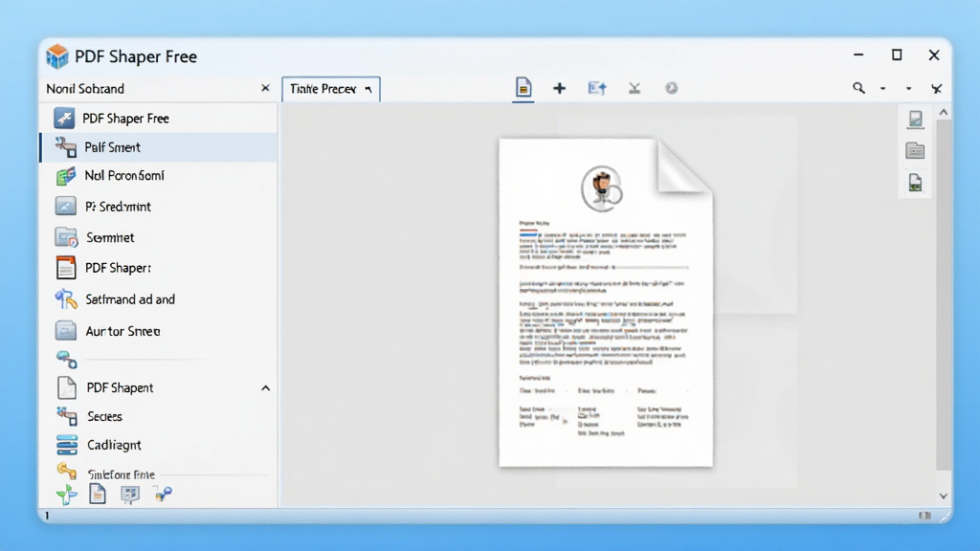Open the Secies item
980x551 pixels.
(159, 416)
